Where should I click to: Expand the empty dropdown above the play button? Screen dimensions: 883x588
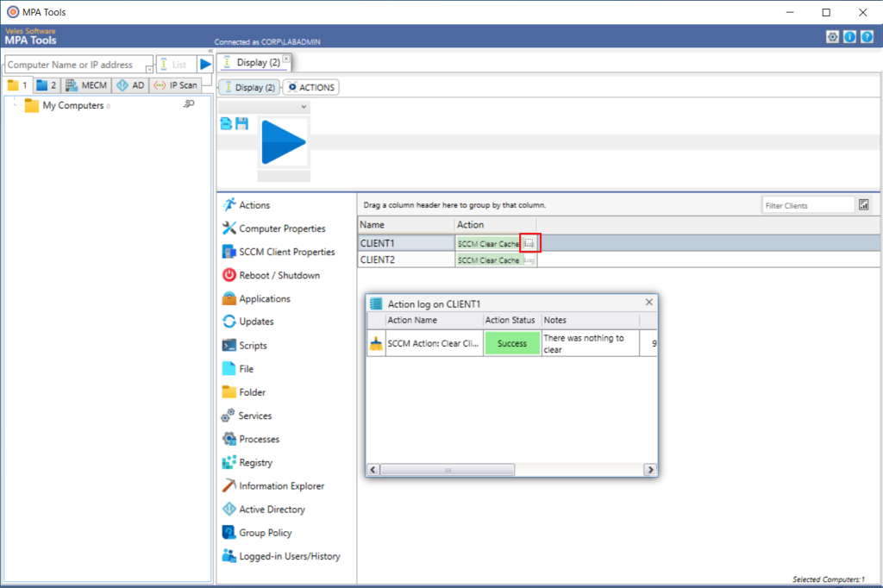tap(264, 106)
